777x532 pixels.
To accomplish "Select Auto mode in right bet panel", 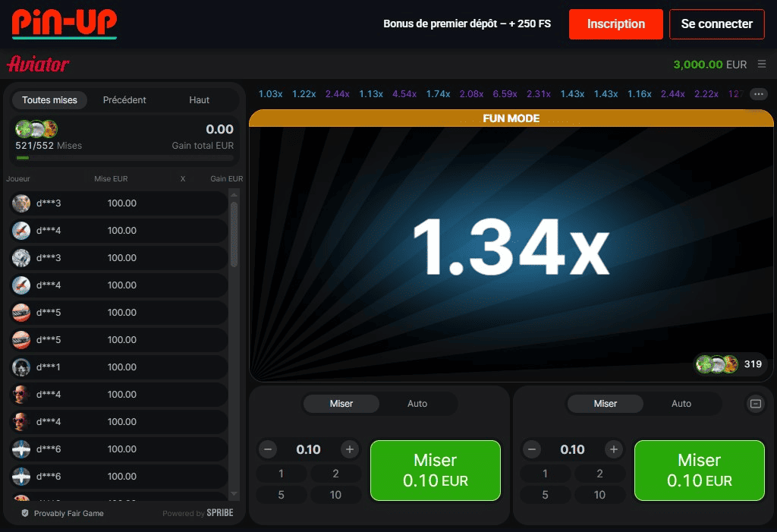I will click(x=681, y=404).
